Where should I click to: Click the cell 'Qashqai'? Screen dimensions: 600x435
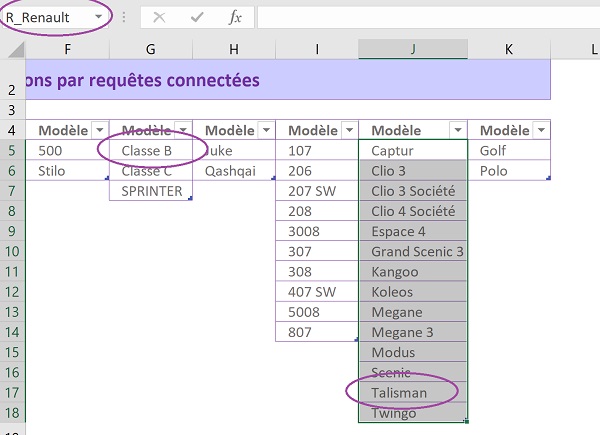click(234, 171)
